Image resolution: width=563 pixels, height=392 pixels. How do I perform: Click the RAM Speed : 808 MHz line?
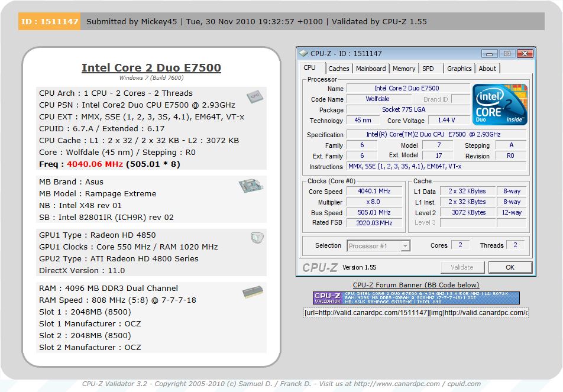118,300
